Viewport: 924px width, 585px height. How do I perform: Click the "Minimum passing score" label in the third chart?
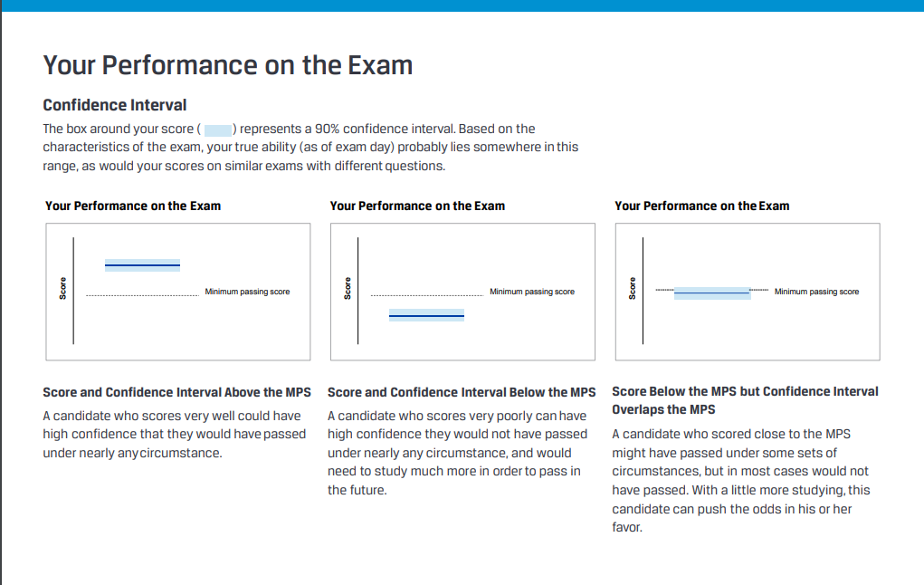click(816, 292)
